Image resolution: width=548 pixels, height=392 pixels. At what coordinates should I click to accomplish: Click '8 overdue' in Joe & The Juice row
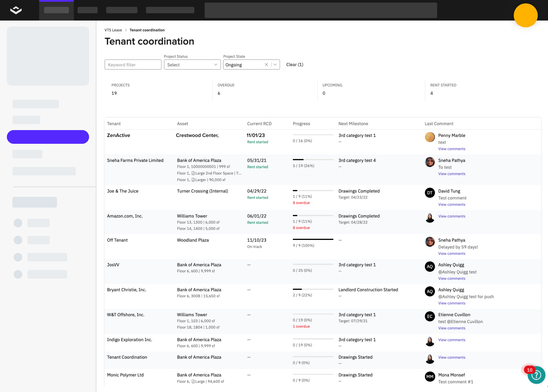[x=301, y=203]
